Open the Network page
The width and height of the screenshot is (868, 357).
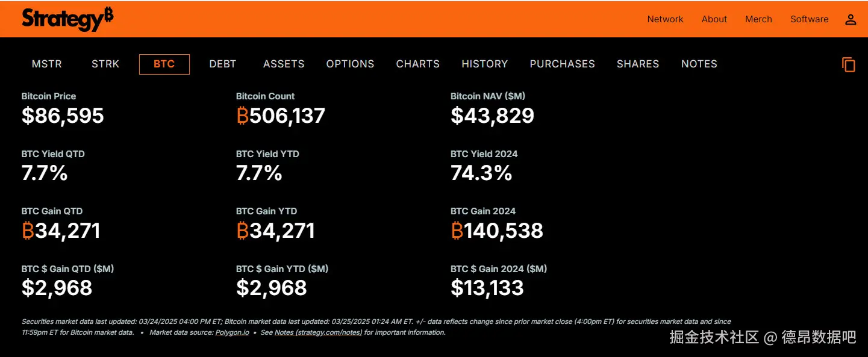pyautogui.click(x=665, y=19)
